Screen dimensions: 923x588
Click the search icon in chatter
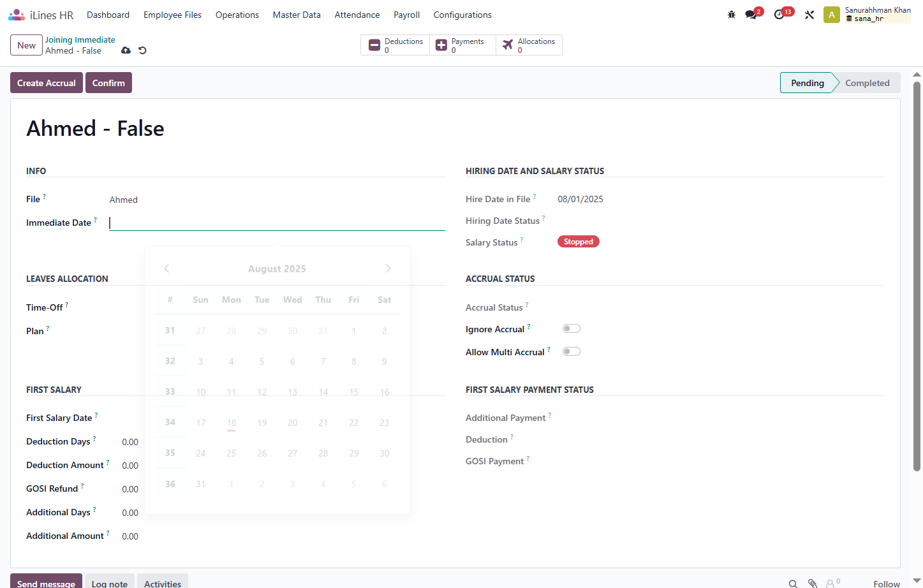coord(793,584)
